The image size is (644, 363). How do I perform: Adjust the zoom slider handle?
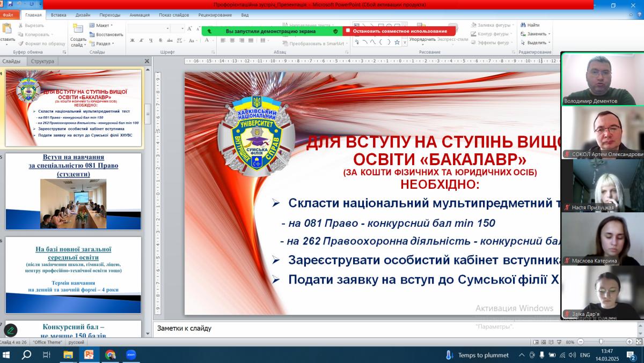coord(601,342)
